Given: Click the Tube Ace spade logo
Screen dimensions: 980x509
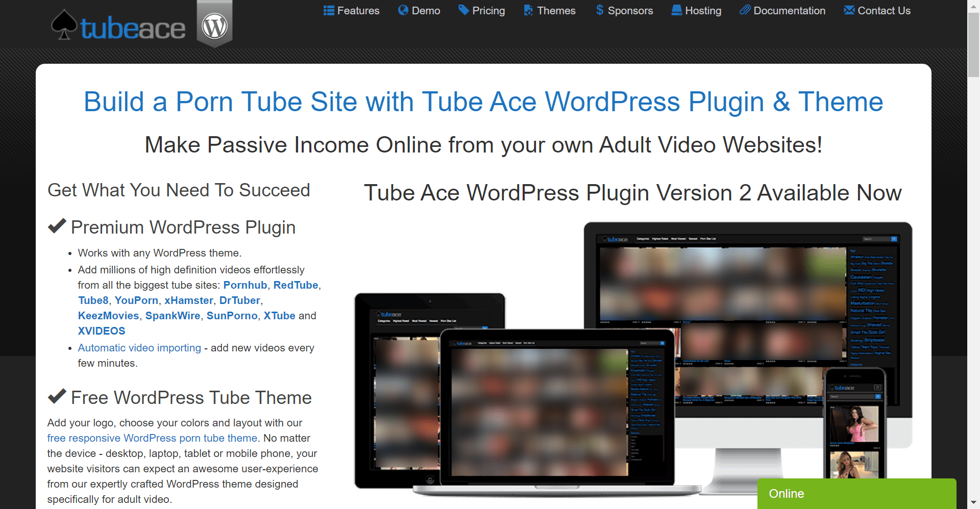Looking at the screenshot, I should click(64, 24).
